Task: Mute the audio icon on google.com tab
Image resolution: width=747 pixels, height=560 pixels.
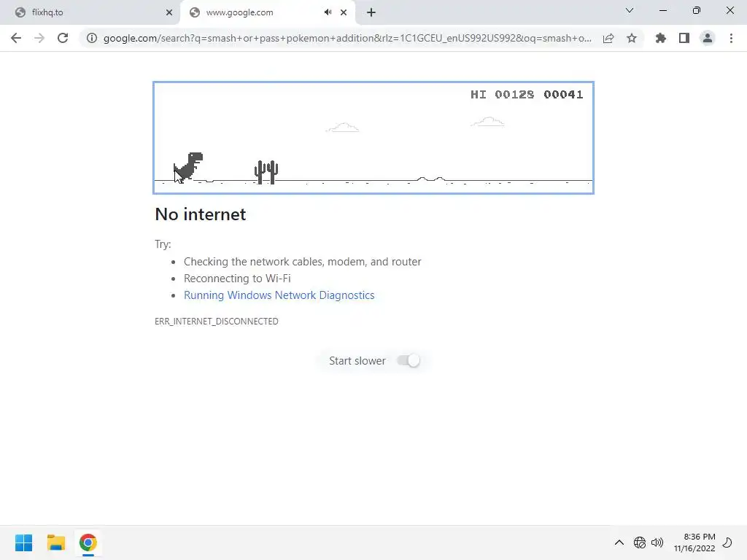Action: coord(328,12)
